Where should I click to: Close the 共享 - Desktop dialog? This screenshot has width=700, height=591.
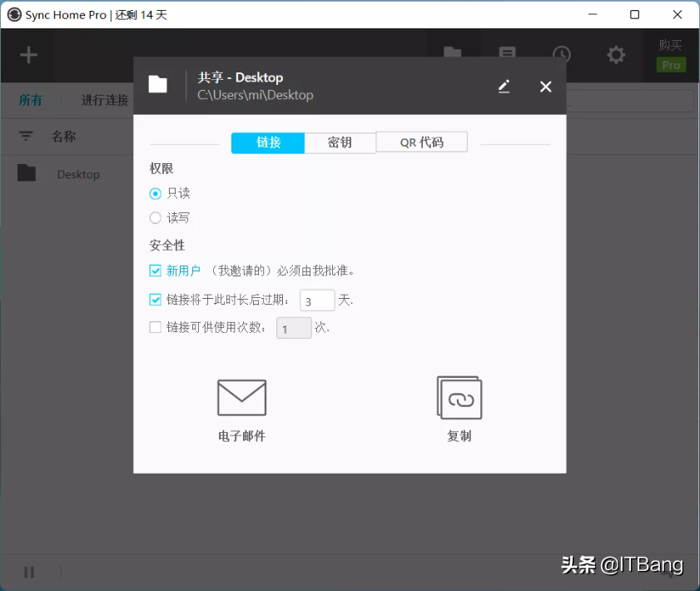pyautogui.click(x=546, y=87)
